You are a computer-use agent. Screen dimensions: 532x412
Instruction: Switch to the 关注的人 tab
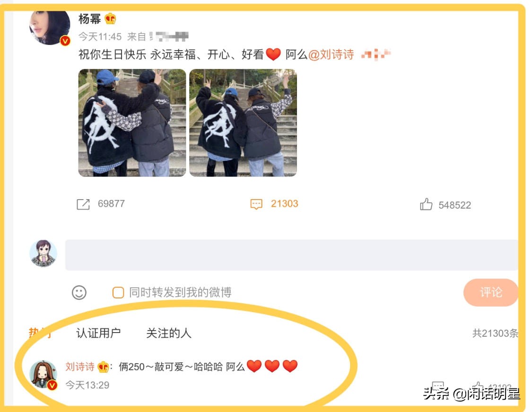[x=169, y=333]
